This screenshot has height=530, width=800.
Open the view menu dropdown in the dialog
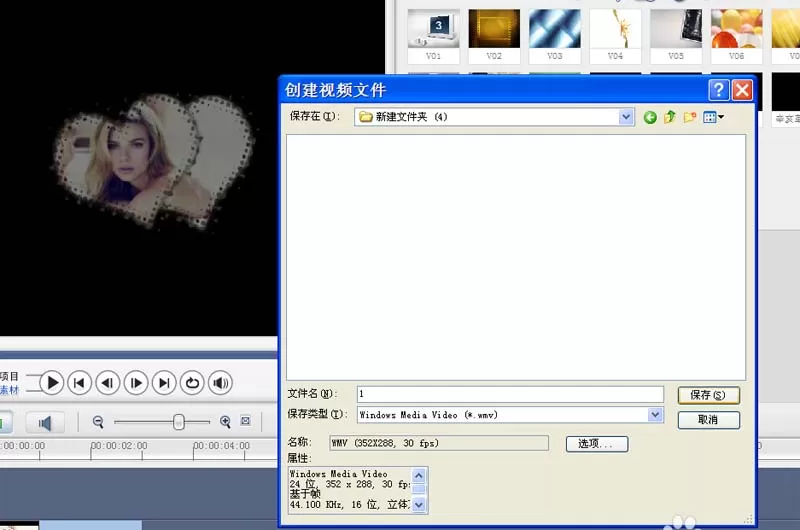pyautogui.click(x=713, y=117)
